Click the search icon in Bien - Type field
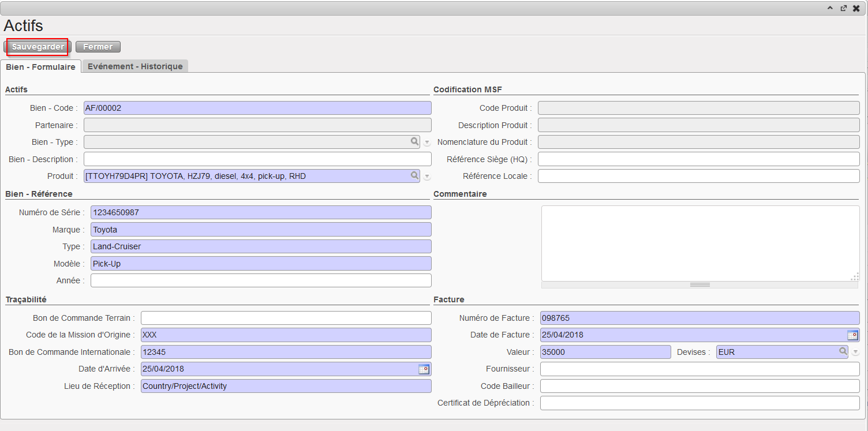Screen dimensions: 868x431 coord(414,141)
